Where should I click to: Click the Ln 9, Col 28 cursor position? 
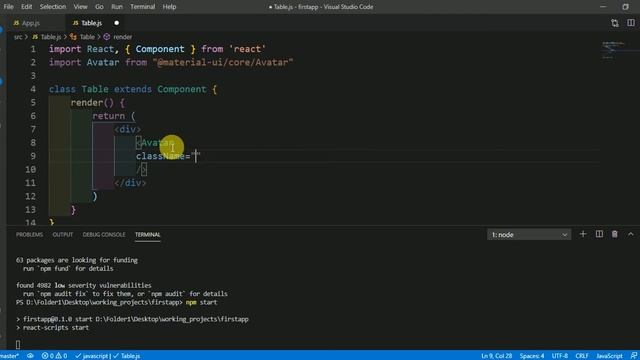tap(496, 356)
